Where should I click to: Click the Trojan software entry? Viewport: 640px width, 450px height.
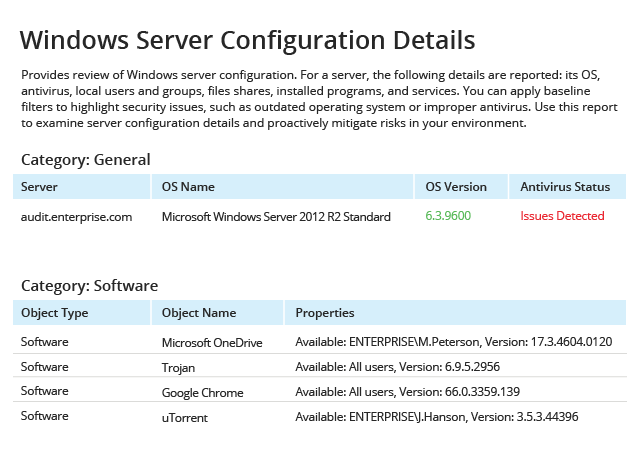coord(181,368)
